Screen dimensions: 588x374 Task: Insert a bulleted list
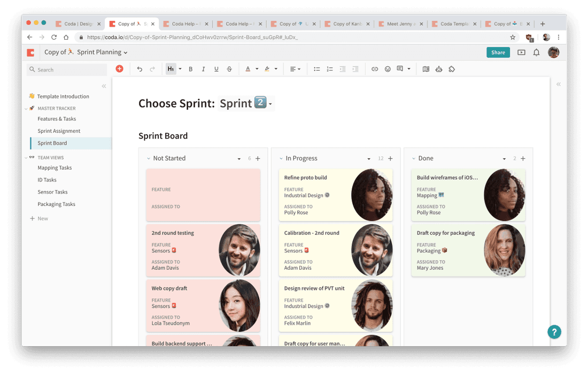pyautogui.click(x=316, y=68)
